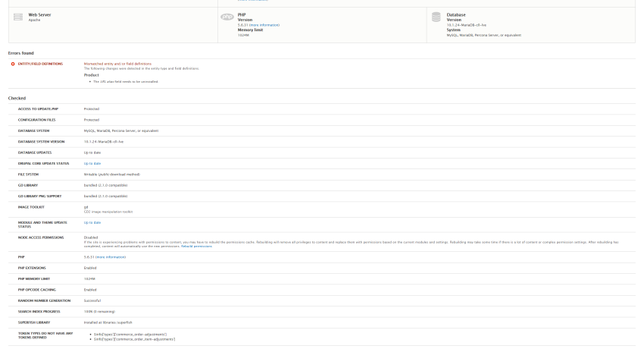
Task: Click '1024M' under Memory limit in PHP card
Action: 243,36
